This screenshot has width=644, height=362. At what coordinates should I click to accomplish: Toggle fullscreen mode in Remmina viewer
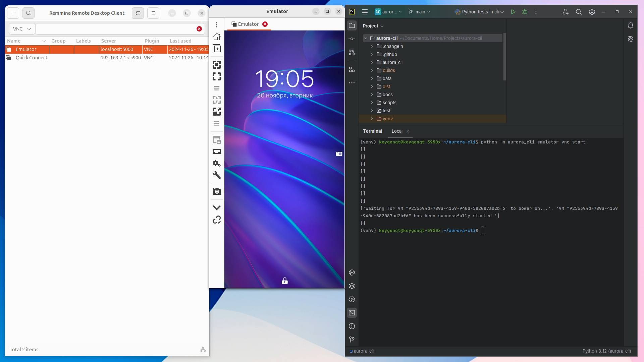[217, 76]
